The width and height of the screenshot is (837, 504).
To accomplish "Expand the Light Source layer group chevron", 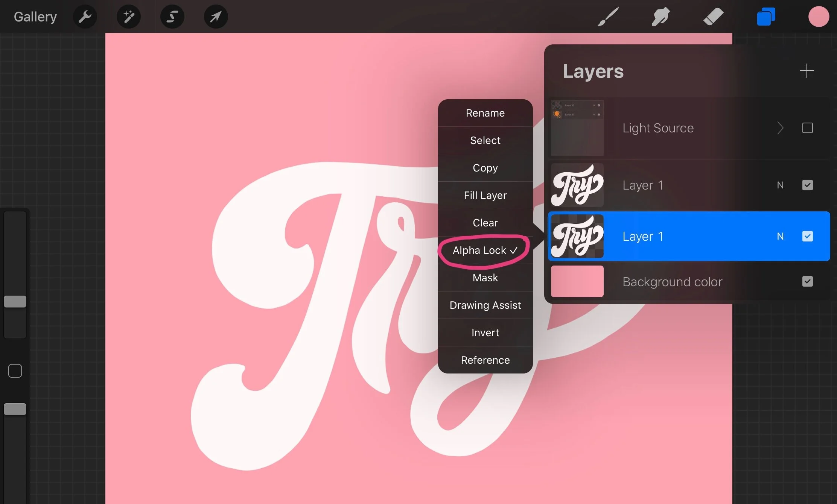I will tap(781, 128).
